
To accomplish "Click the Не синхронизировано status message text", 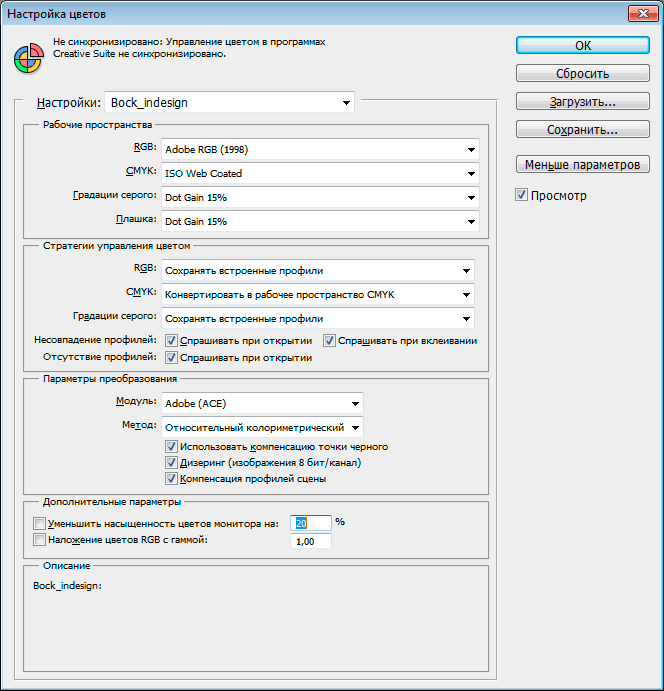I will tap(189, 48).
